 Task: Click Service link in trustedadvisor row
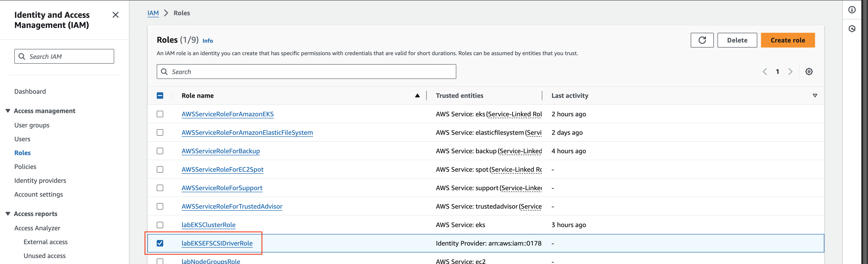coord(531,206)
